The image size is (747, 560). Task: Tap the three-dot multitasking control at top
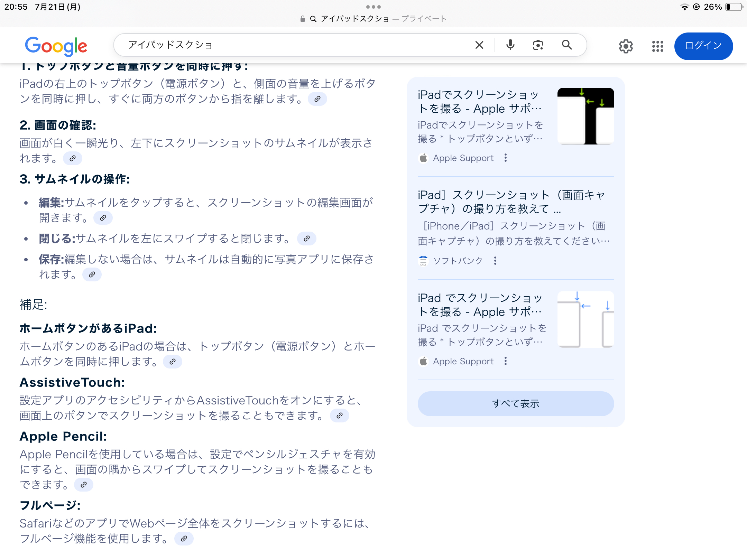(x=373, y=7)
